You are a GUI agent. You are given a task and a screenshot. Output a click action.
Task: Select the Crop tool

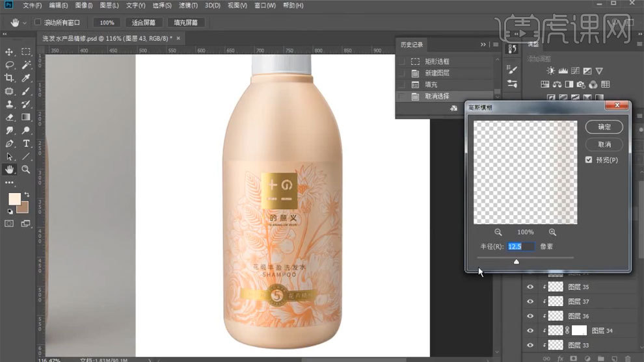(9, 78)
